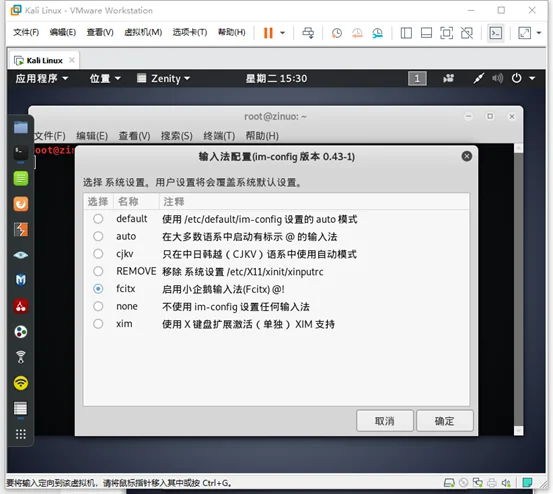Select the REMOVE radio option
The width and height of the screenshot is (553, 494).
[98, 271]
